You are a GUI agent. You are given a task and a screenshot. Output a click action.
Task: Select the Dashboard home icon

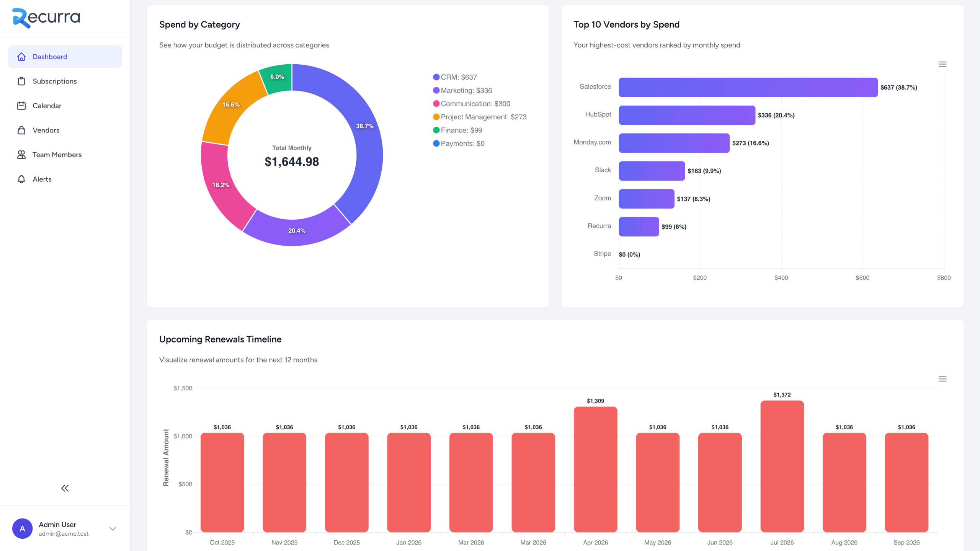(x=21, y=56)
